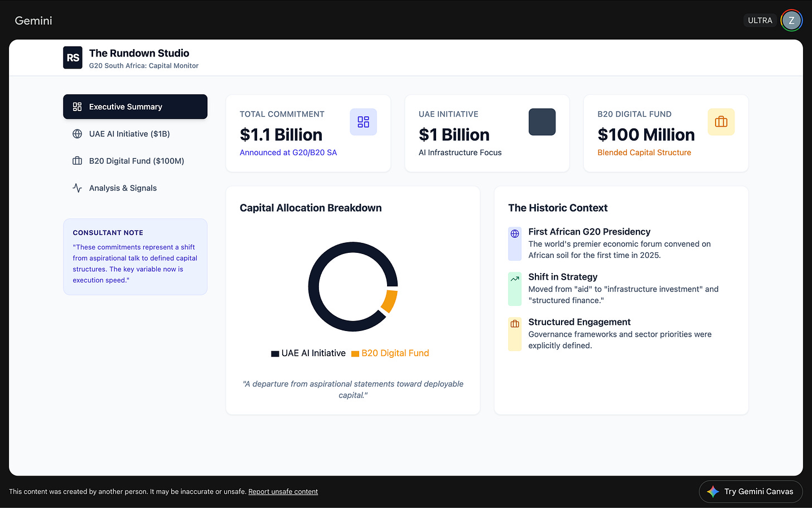Click the Shift in Strategy title
812x508 pixels.
[x=563, y=277]
